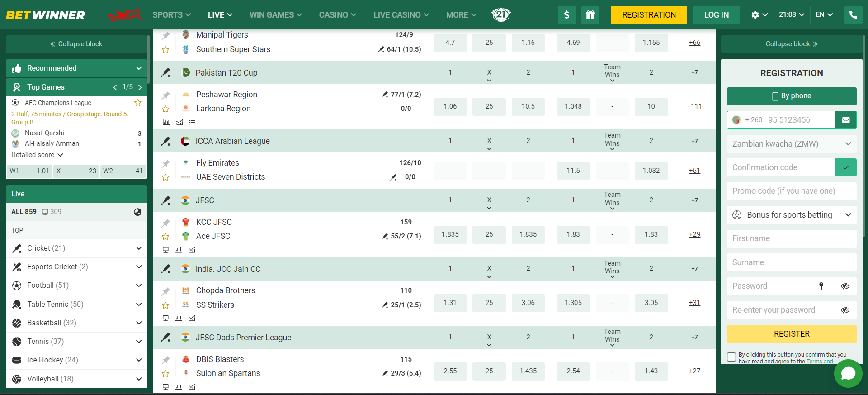This screenshot has height=395, width=868.
Task: Click the globe icon beside ALL 859
Action: (137, 212)
